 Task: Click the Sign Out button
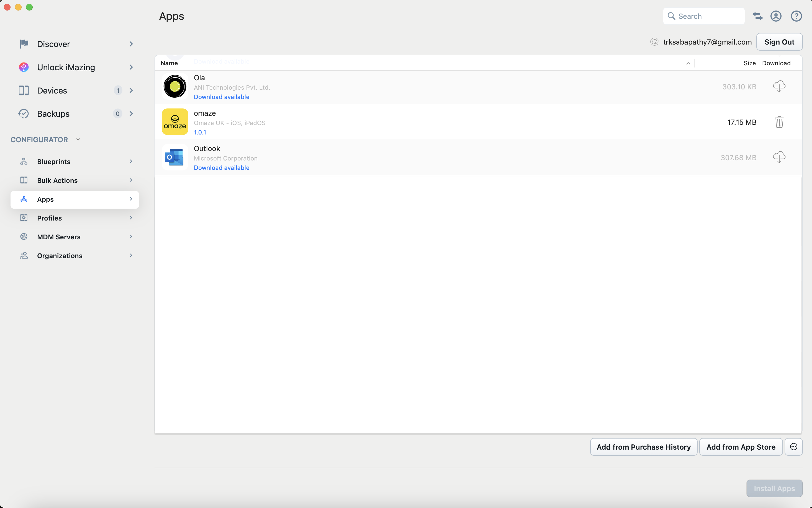(x=779, y=42)
